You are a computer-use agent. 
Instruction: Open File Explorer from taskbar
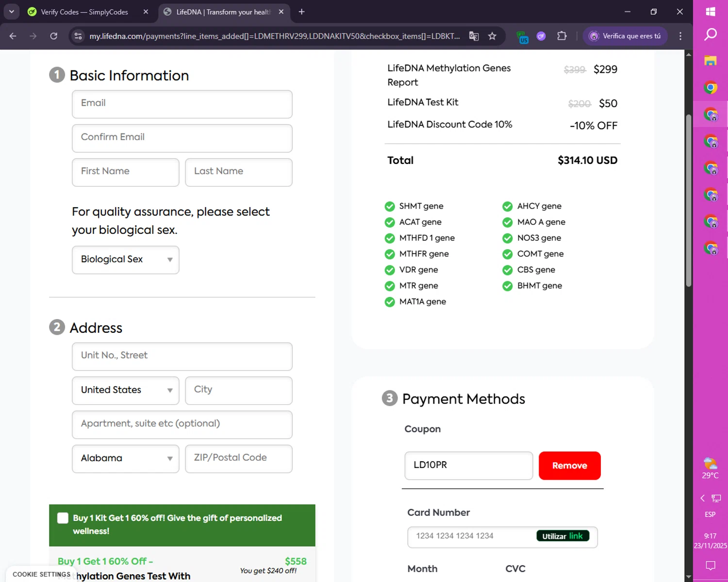[x=711, y=61]
